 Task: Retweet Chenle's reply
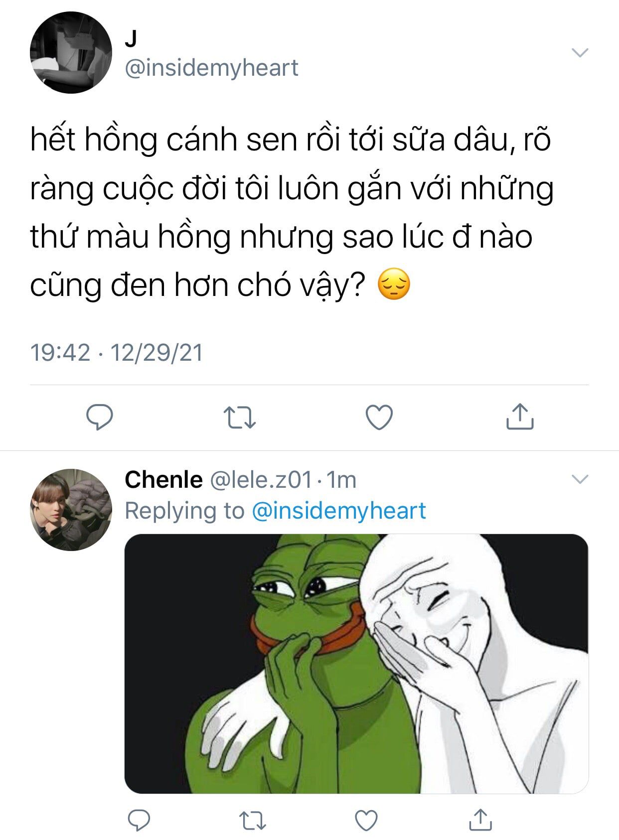[253, 821]
